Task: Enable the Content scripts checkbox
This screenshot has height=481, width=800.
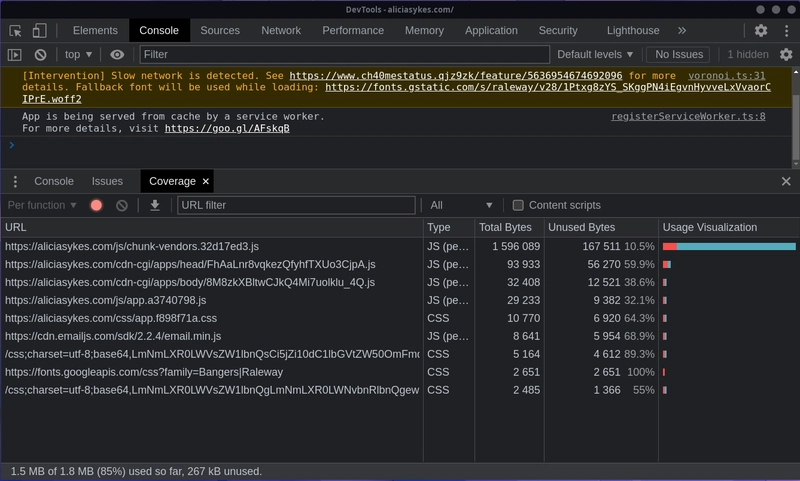Action: click(x=518, y=205)
